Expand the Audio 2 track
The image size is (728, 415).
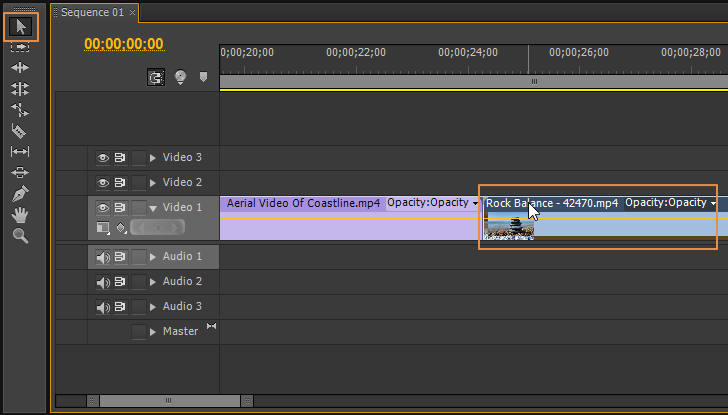pos(153,282)
